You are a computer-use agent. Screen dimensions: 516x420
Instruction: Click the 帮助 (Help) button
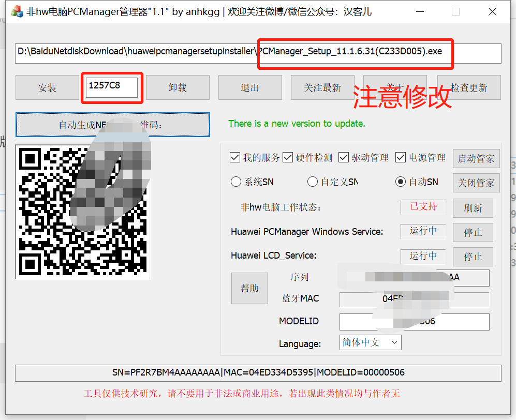click(x=249, y=288)
